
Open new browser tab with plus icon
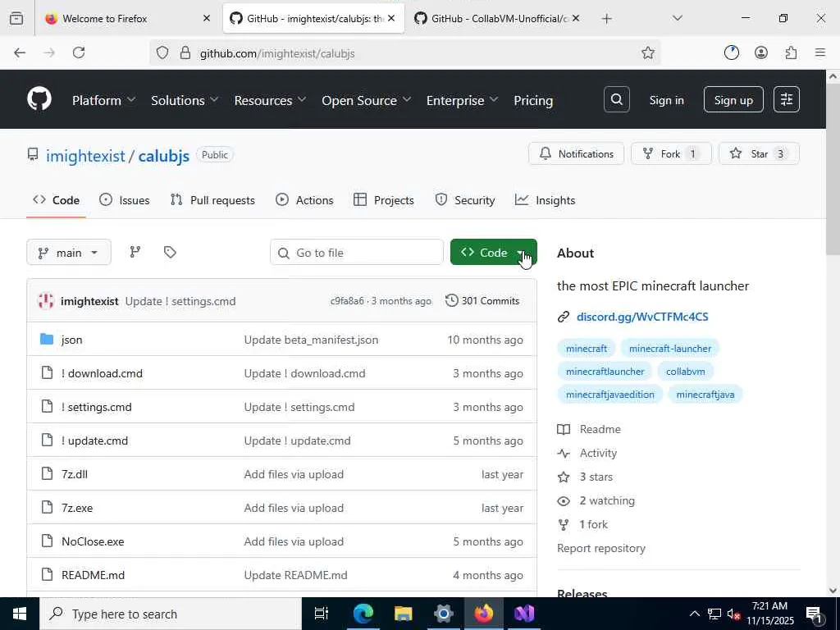[x=606, y=19]
